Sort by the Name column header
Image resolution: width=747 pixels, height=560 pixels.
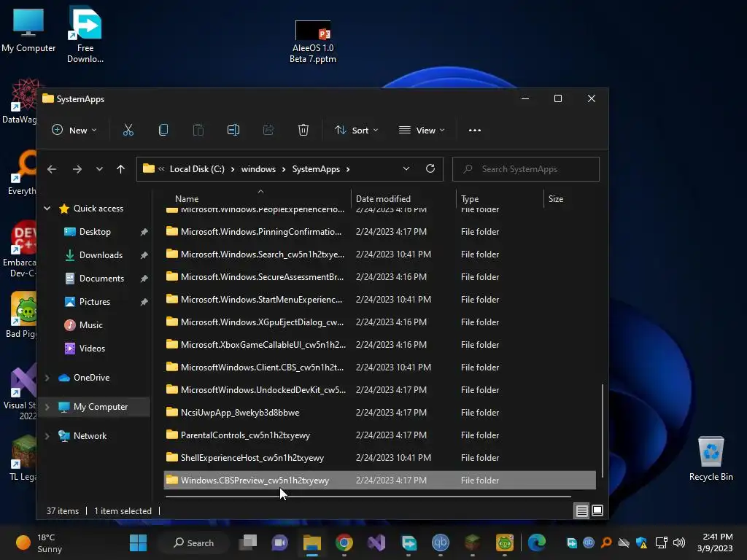187,198
